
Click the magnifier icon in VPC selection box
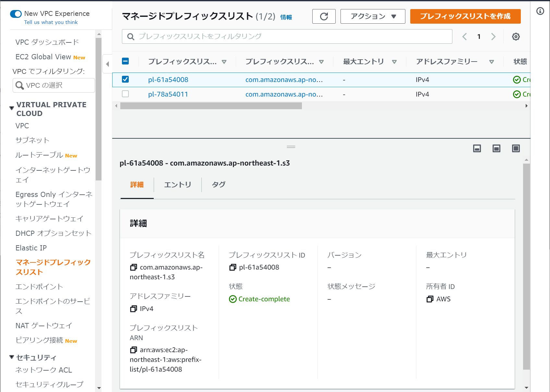(x=19, y=85)
